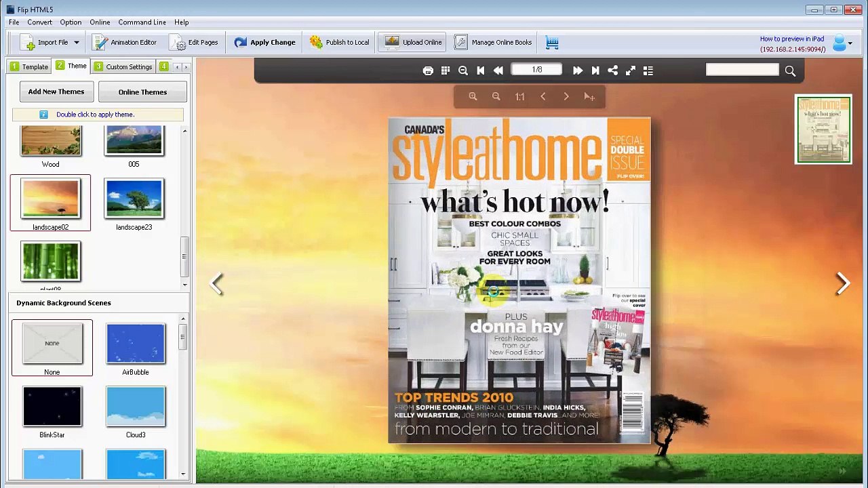The width and height of the screenshot is (868, 488).
Task: Open the Option menu
Action: click(x=71, y=22)
